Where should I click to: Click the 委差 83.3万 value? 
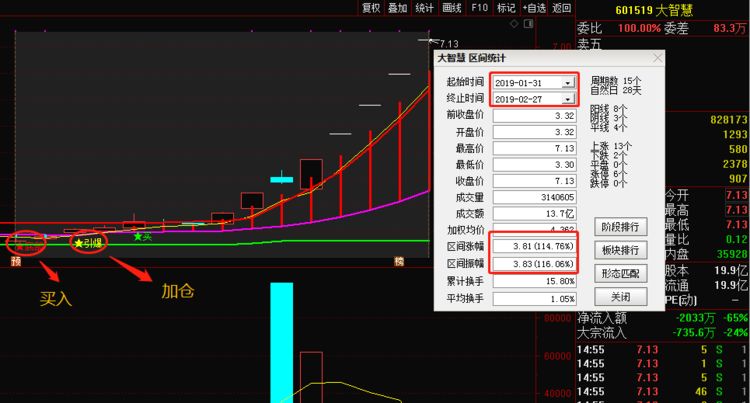(x=730, y=28)
